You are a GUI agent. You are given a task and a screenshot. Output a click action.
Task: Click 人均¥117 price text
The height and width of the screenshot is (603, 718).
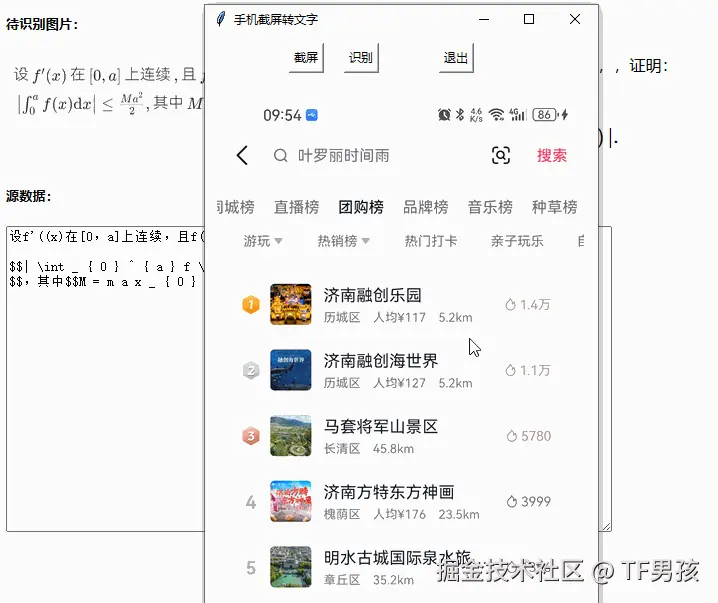[399, 317]
